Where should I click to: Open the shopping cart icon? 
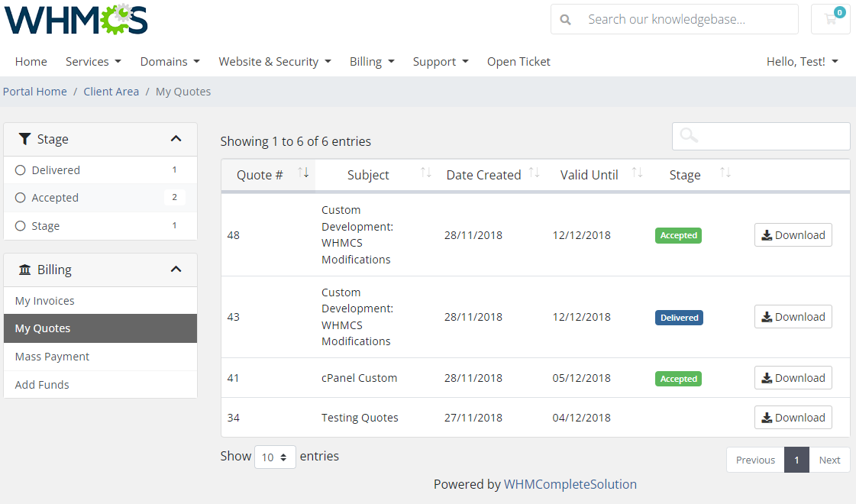coord(830,19)
